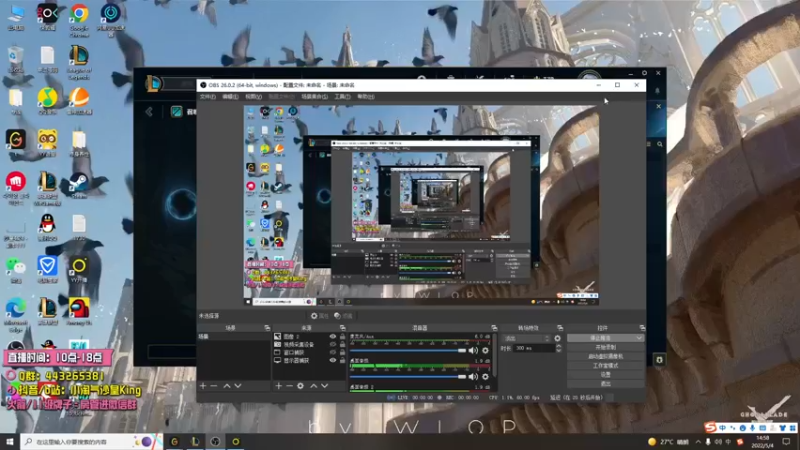The image size is (800, 450).
Task: Remove the selected scene with minus icon
Action: [214, 386]
